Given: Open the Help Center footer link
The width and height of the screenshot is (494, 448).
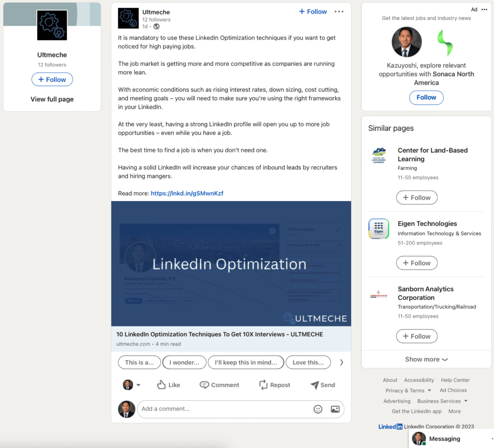Looking at the screenshot, I should point(455,380).
